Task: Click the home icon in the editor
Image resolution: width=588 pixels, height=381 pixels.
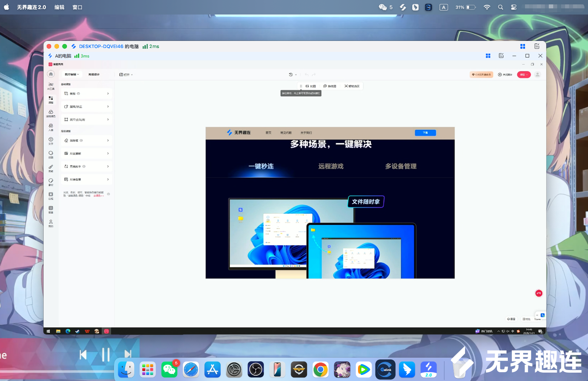Action: (51, 74)
